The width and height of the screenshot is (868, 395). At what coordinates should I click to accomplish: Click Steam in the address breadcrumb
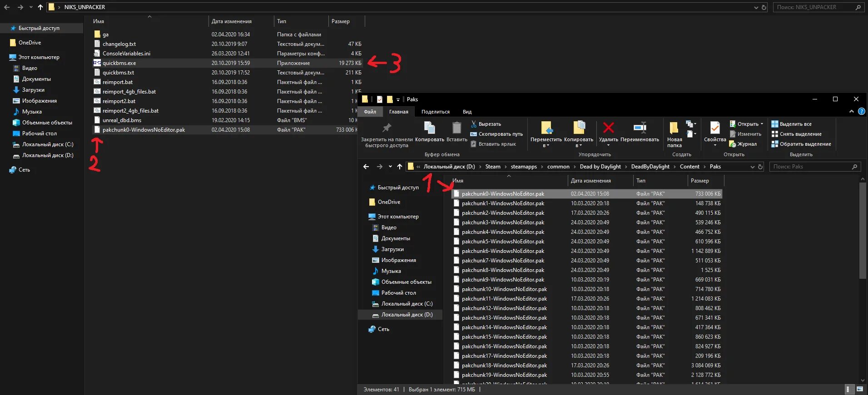coord(492,167)
